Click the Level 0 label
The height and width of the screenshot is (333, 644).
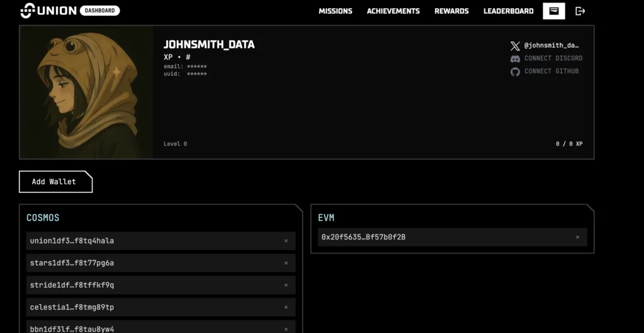(x=175, y=144)
